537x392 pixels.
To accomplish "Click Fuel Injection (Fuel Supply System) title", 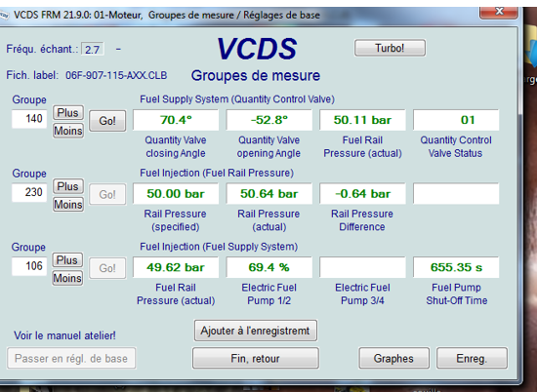I will (x=219, y=247).
